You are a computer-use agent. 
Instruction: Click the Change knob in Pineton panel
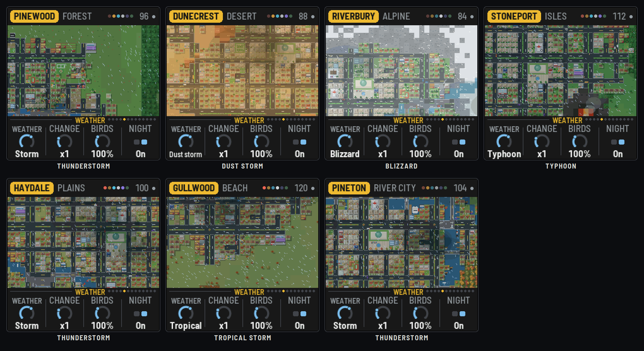click(x=383, y=313)
